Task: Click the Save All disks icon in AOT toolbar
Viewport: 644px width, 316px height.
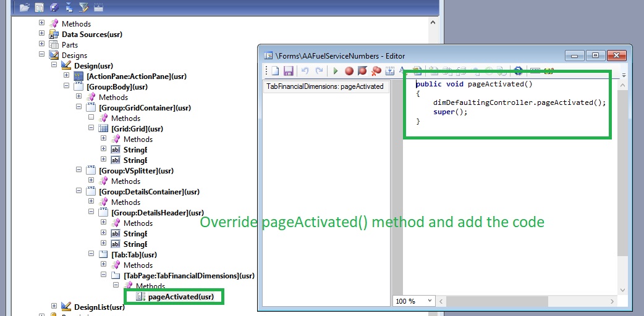Action: [54, 7]
